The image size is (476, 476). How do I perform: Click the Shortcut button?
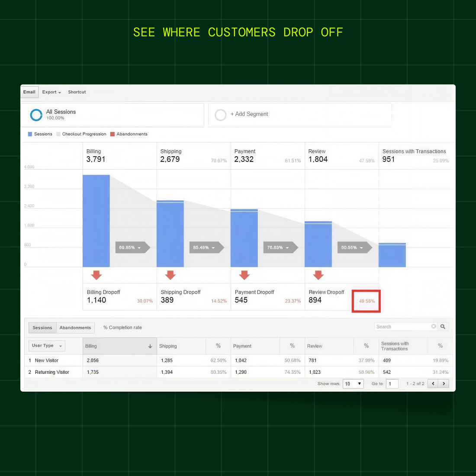coord(77,92)
